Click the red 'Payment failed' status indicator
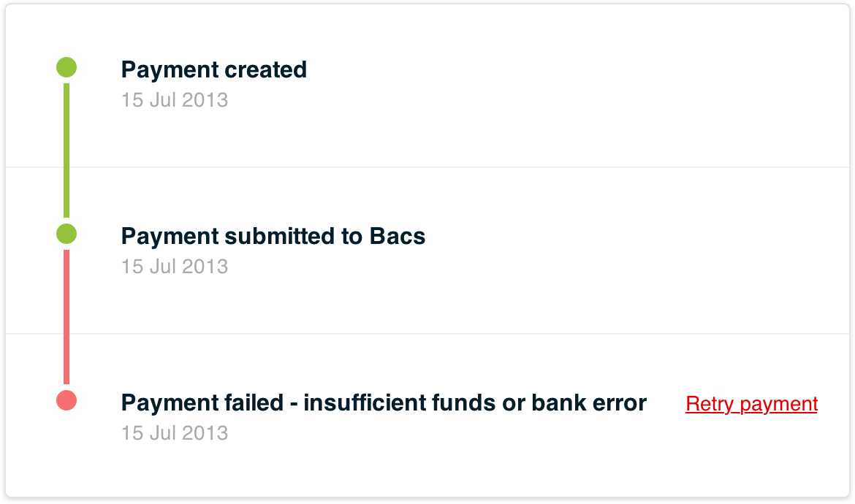This screenshot has width=855, height=504. point(66,400)
